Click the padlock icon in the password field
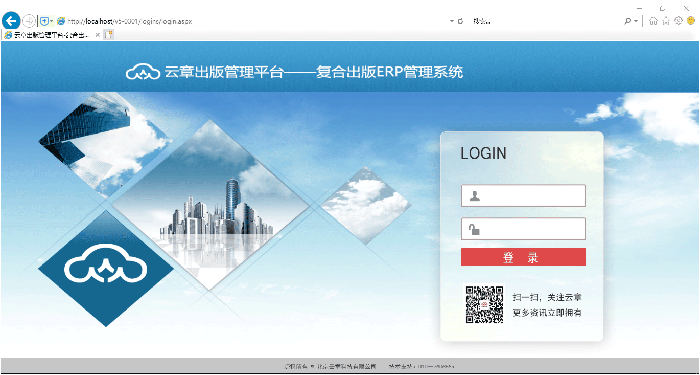700x375 pixels. point(474,229)
